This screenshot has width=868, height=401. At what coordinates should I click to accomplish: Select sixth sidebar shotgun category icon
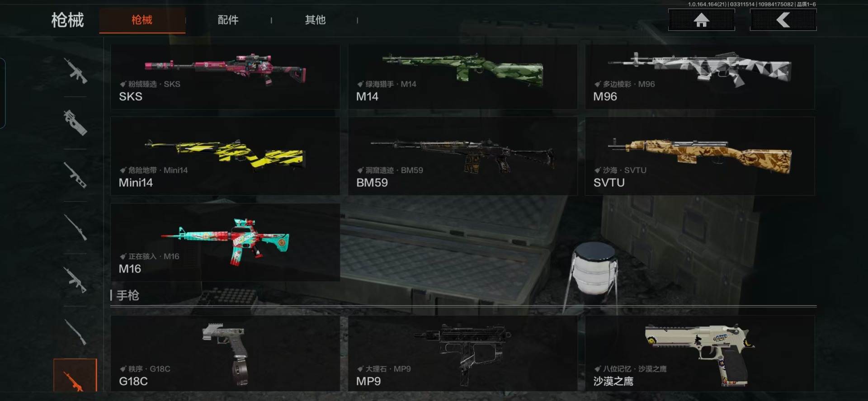(x=75, y=332)
